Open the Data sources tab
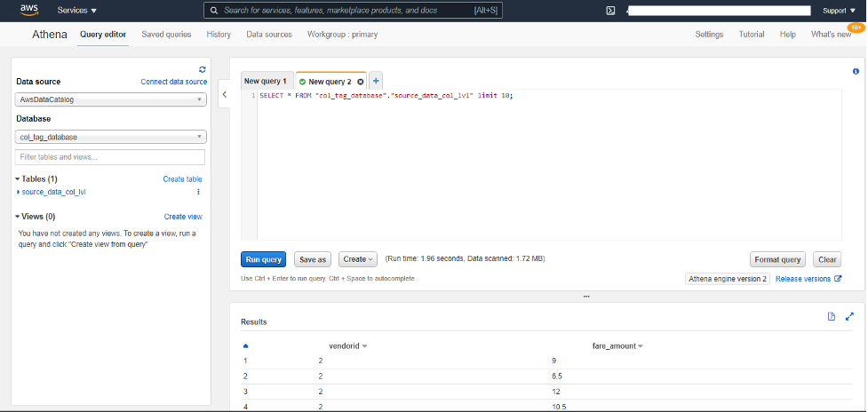Image resolution: width=868 pixels, height=412 pixels. click(x=269, y=35)
